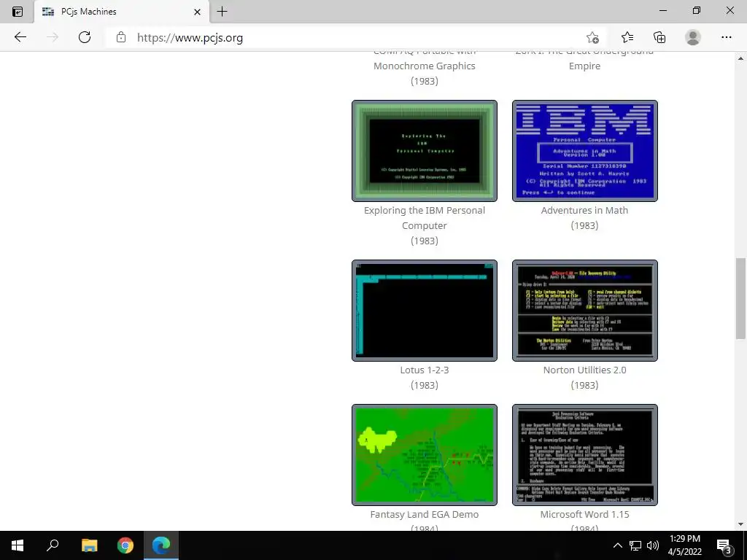Reload the pcjs.org page
The image size is (747, 560).
(85, 37)
